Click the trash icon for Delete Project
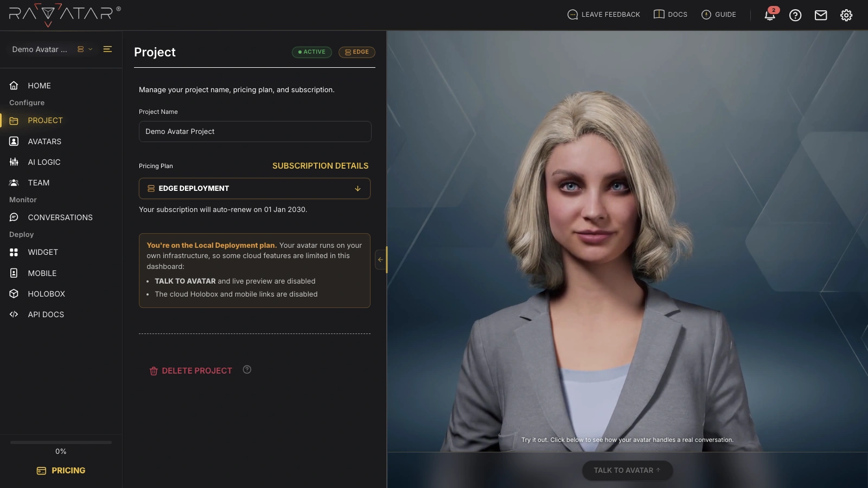This screenshot has height=488, width=868. 154,371
